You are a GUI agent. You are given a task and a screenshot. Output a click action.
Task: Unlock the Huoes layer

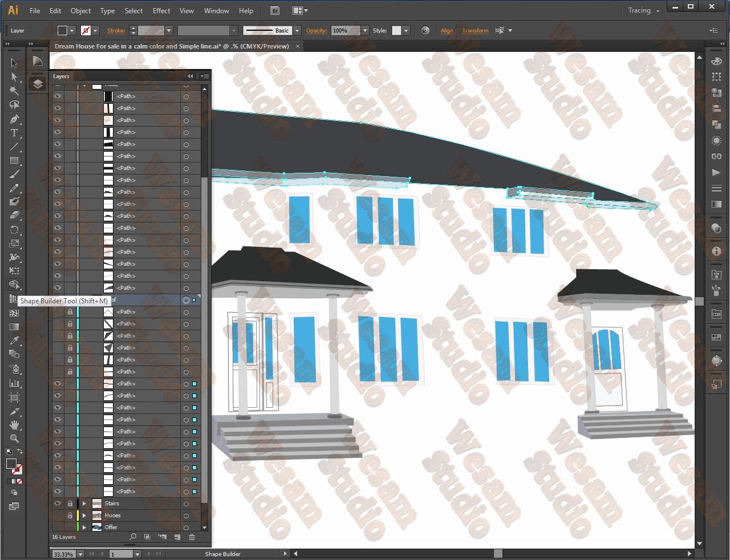click(x=70, y=516)
